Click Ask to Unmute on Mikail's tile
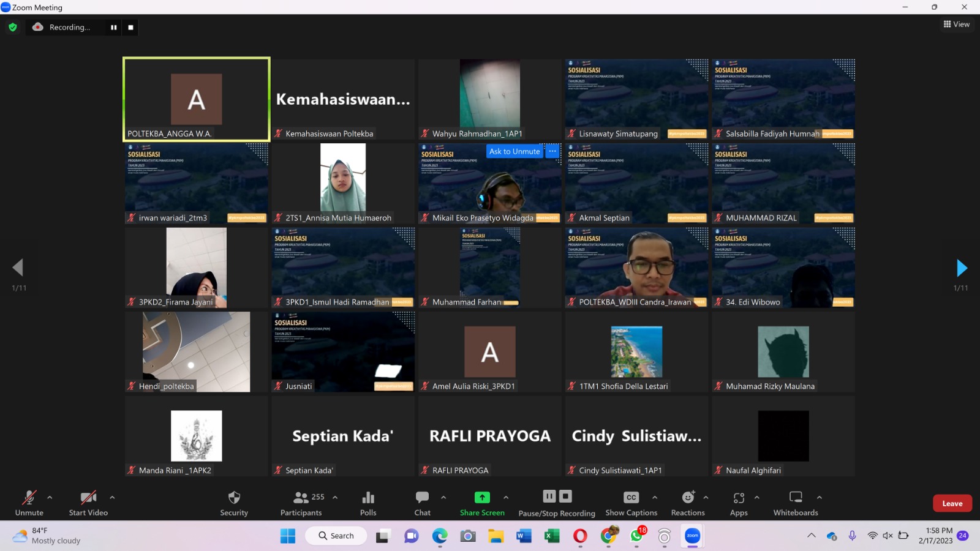 (514, 151)
